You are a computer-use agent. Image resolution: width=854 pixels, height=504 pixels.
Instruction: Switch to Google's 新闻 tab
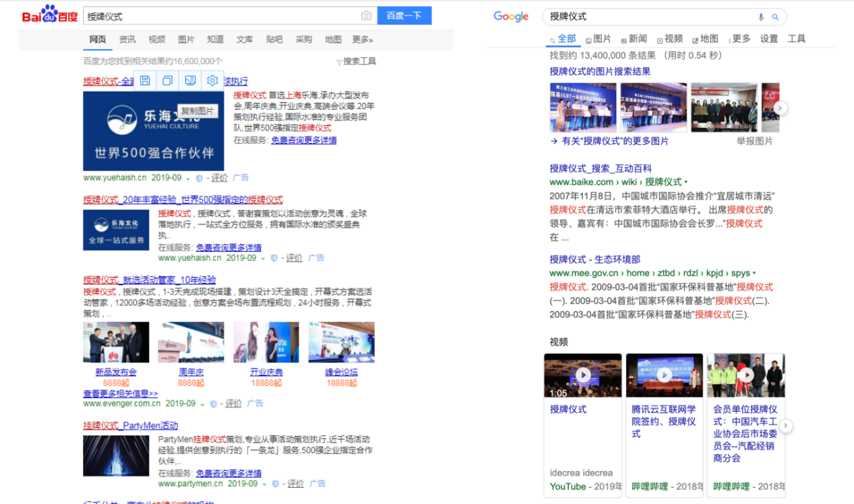point(633,39)
